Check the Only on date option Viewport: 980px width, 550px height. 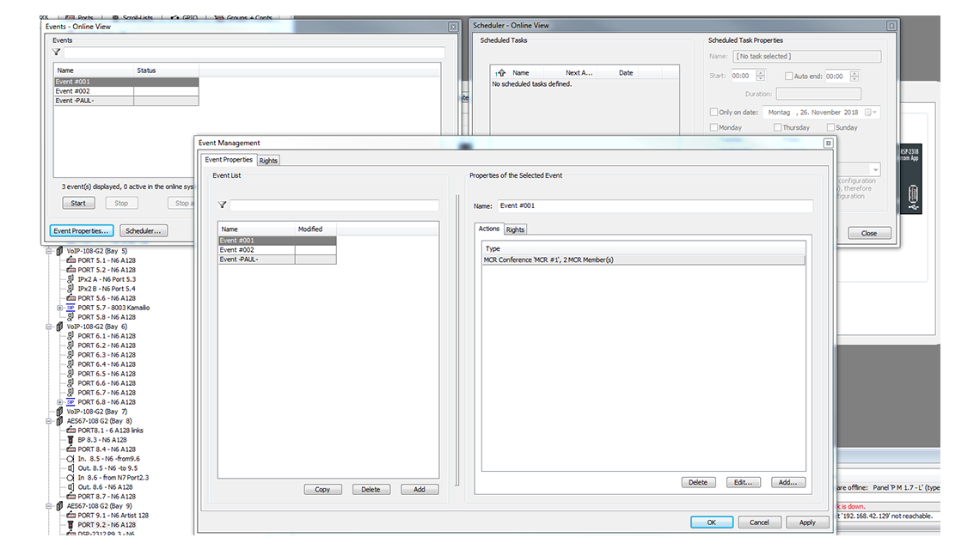coord(713,112)
